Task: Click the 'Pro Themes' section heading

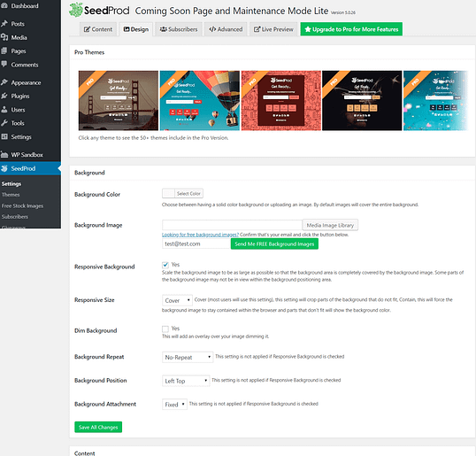Action: click(x=89, y=52)
